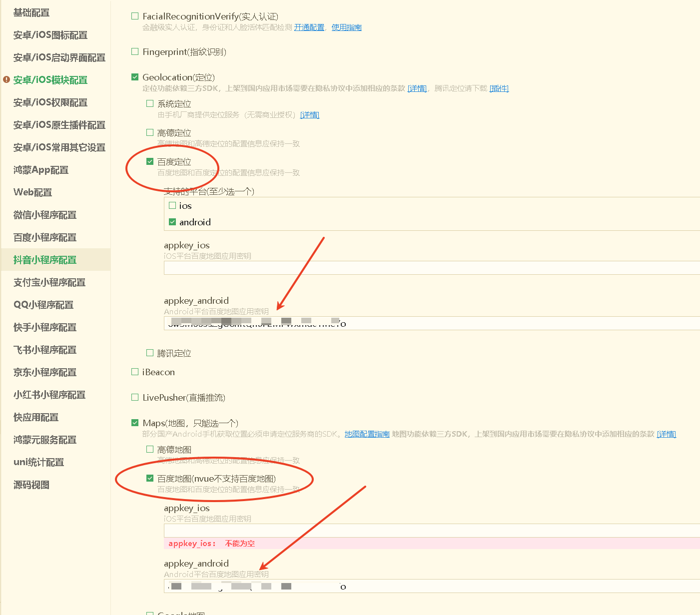Check 高德地图 option

click(x=150, y=449)
